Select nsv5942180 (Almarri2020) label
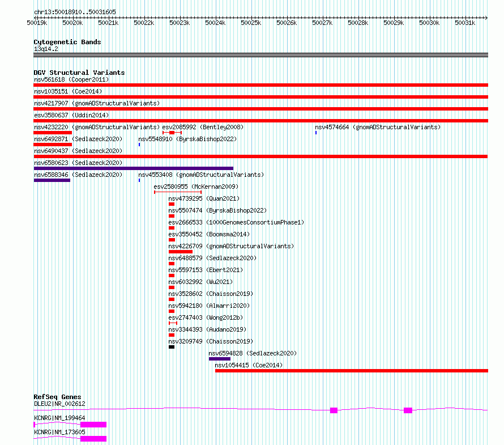Viewport: 504px width, 445px height. pos(210,306)
